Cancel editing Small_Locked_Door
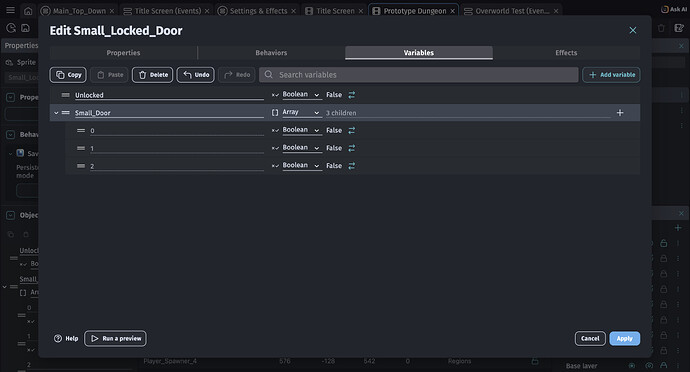 590,339
